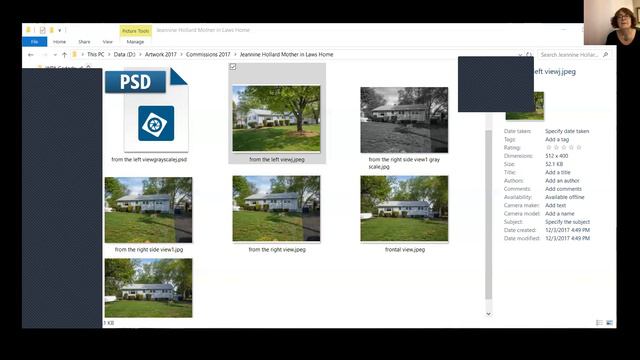This screenshot has height=360, width=640.
Task: Click Add text for Camera maker
Action: (x=556, y=205)
